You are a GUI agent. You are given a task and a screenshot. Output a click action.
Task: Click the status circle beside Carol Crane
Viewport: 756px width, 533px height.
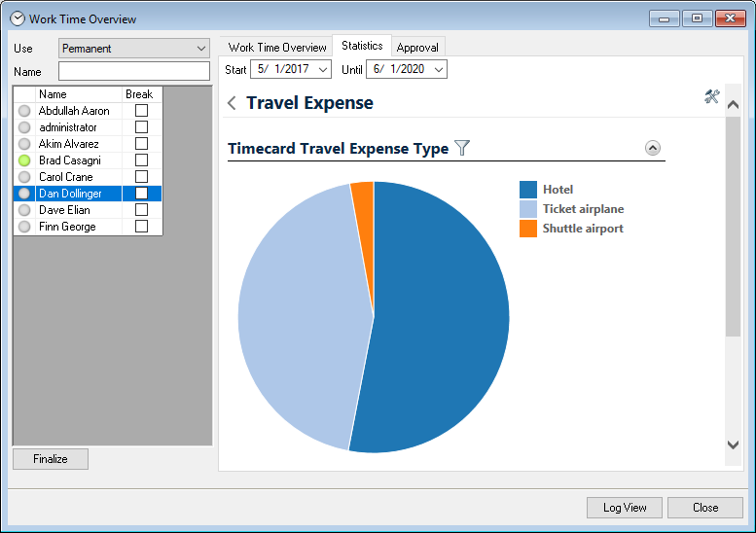[x=24, y=177]
